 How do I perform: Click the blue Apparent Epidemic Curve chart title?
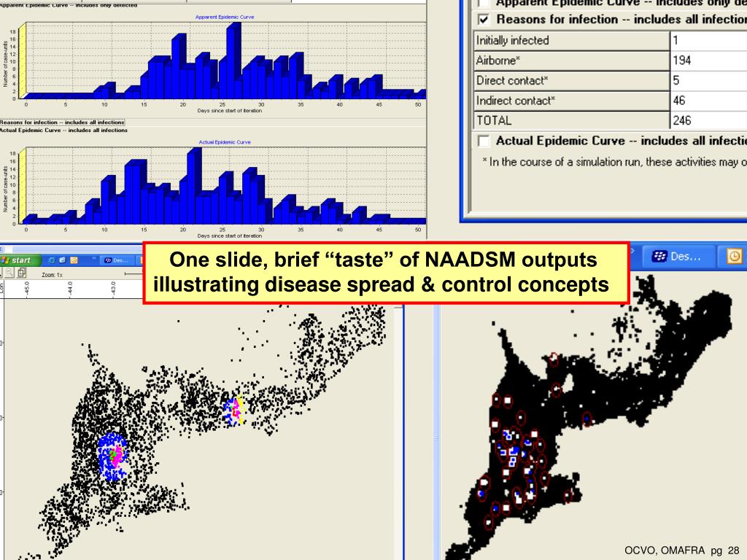225,17
